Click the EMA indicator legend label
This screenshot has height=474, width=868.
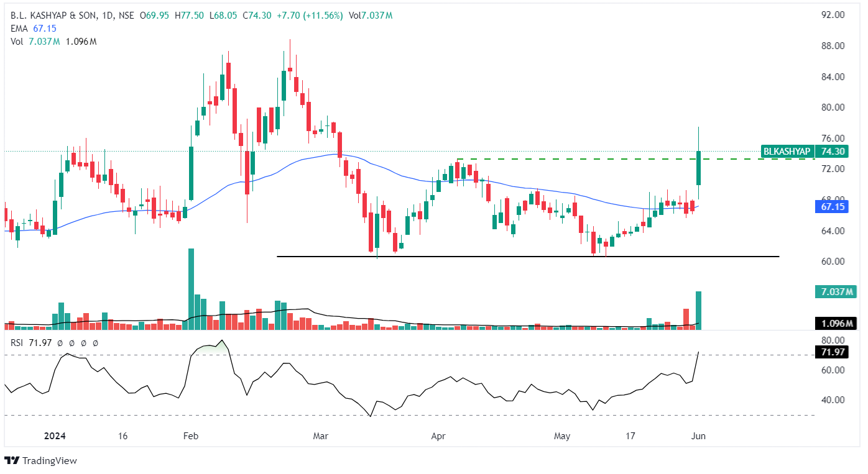[x=19, y=29]
